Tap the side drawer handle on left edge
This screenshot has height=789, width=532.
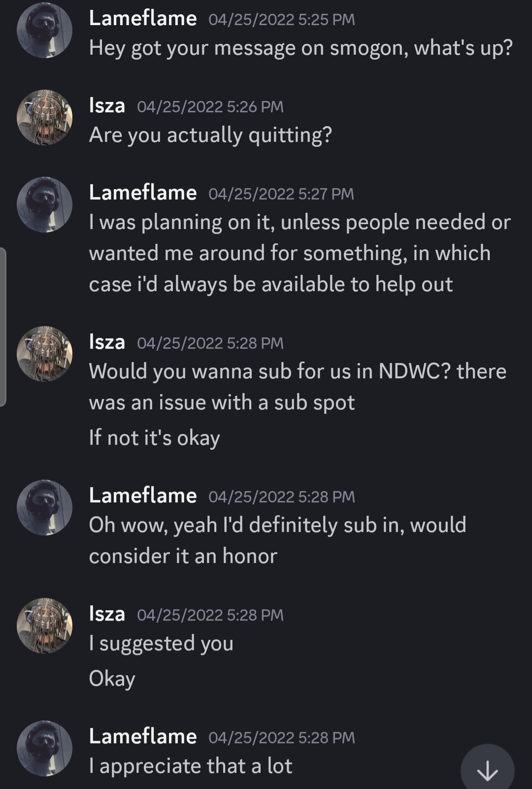tap(3, 327)
